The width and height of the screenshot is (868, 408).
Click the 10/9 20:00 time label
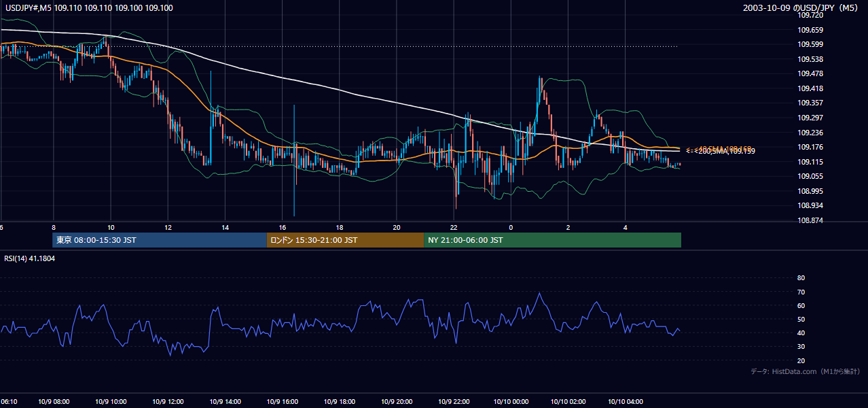coord(397,401)
